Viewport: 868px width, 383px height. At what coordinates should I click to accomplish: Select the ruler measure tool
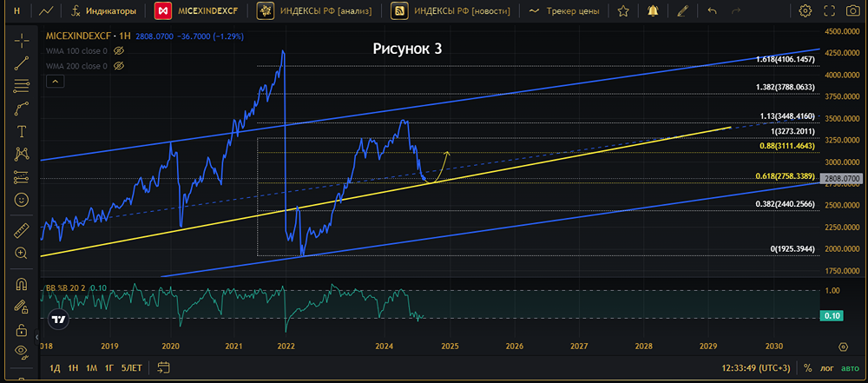point(22,229)
